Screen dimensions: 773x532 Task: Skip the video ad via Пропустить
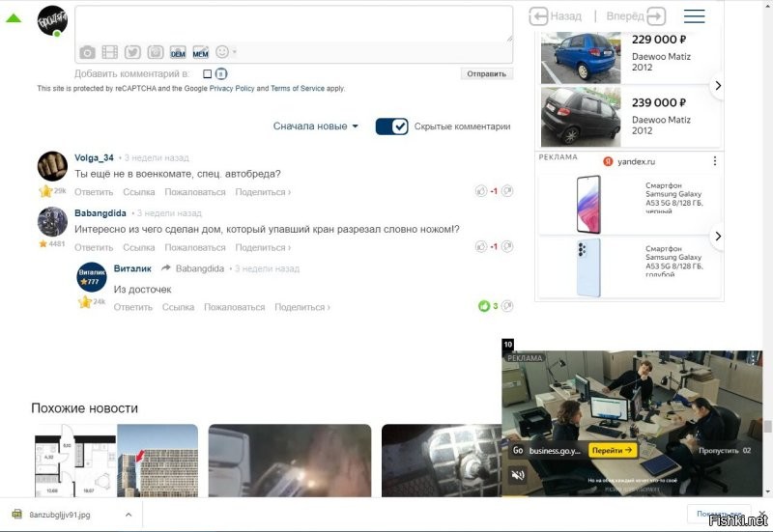tap(725, 450)
